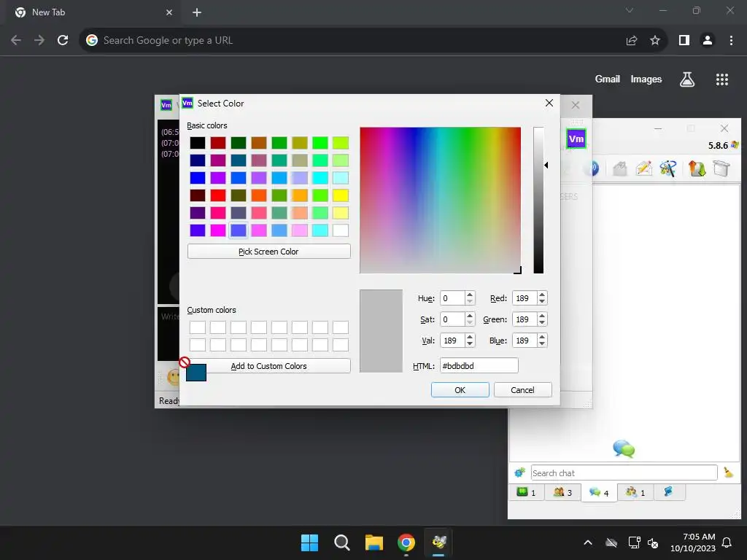The height and width of the screenshot is (560, 747).
Task: Select the white basic color swatch
Action: tap(341, 230)
